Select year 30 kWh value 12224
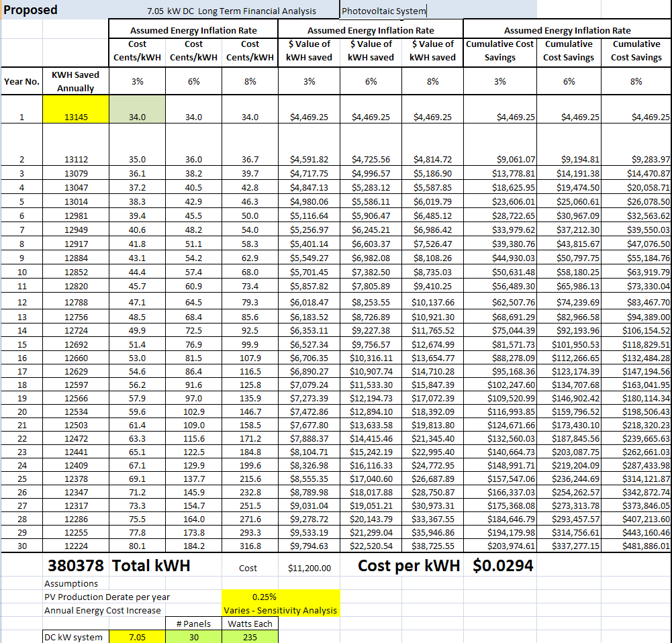Screen dimensions: 672x643 click(x=76, y=546)
